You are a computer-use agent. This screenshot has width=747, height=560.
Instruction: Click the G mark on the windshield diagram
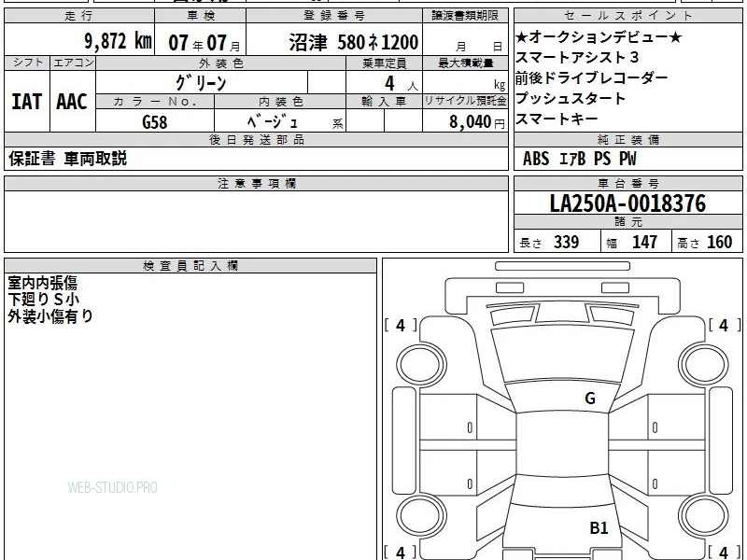tap(590, 398)
